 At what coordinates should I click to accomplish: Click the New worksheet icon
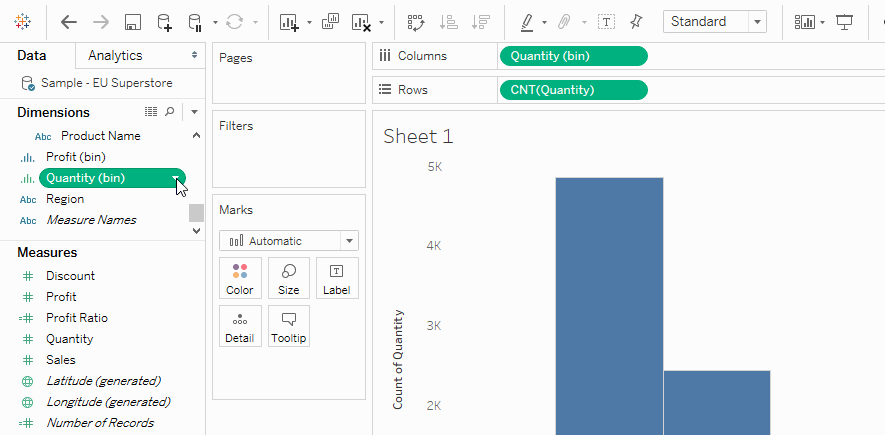point(289,22)
